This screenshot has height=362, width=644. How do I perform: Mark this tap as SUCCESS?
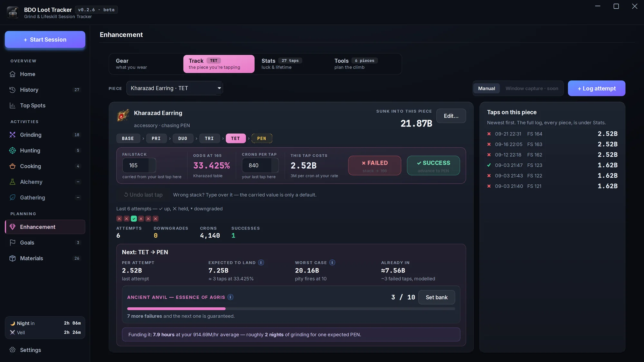click(433, 166)
